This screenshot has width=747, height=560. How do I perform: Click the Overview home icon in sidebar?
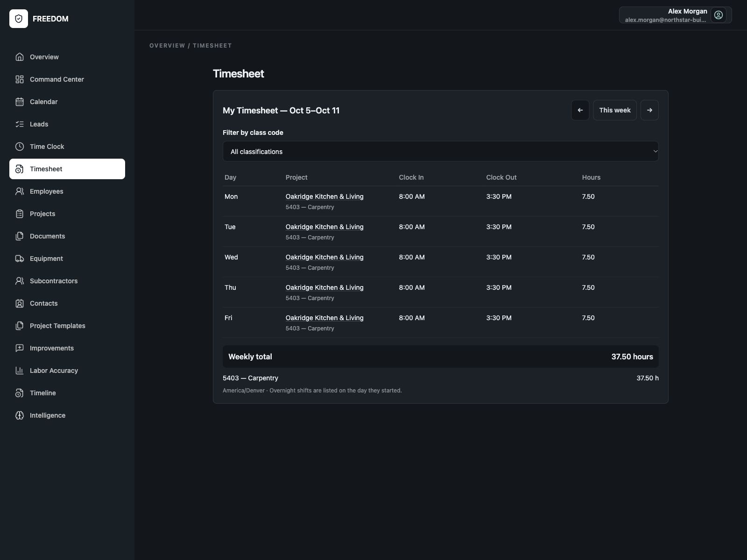point(20,57)
